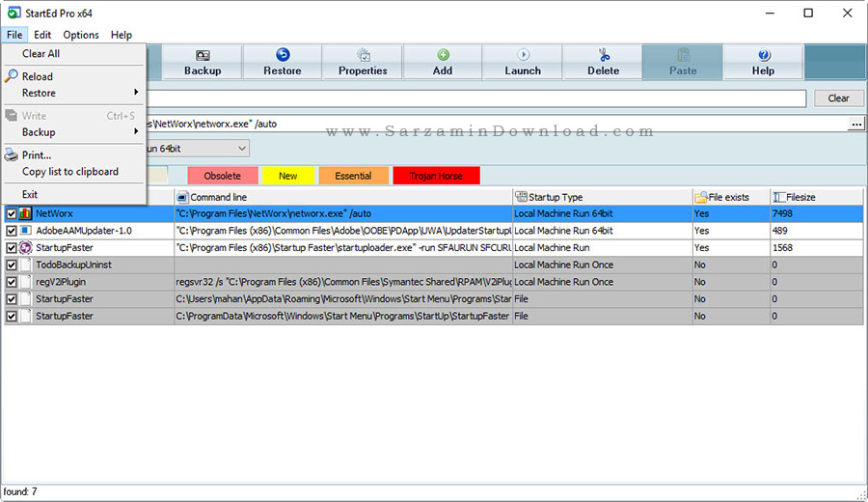Sort by Command line column header
The image size is (868, 502).
pos(343,197)
